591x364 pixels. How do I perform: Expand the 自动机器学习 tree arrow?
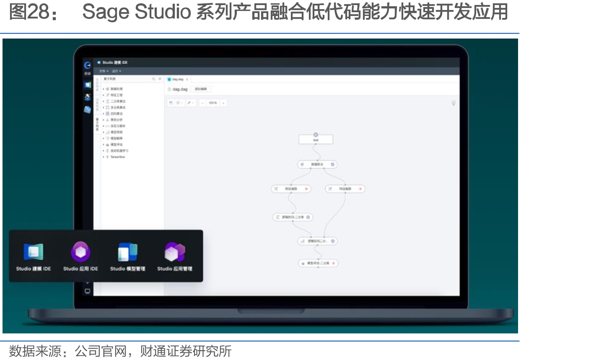(104, 150)
